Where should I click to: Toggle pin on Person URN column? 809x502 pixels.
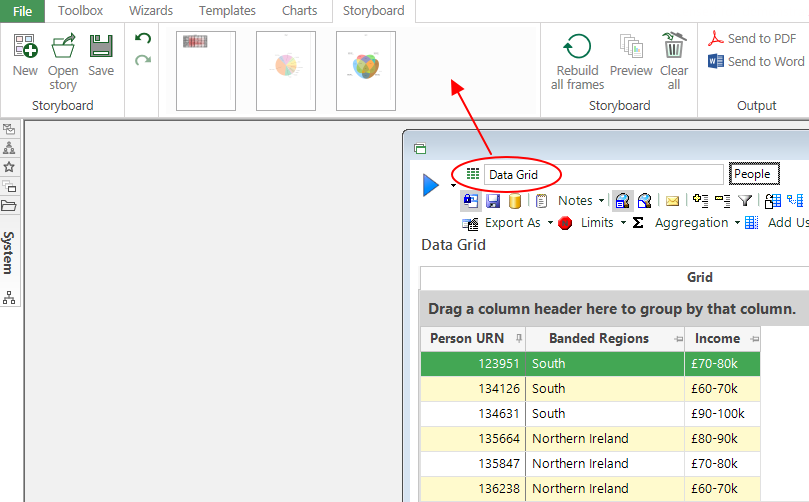pos(519,338)
